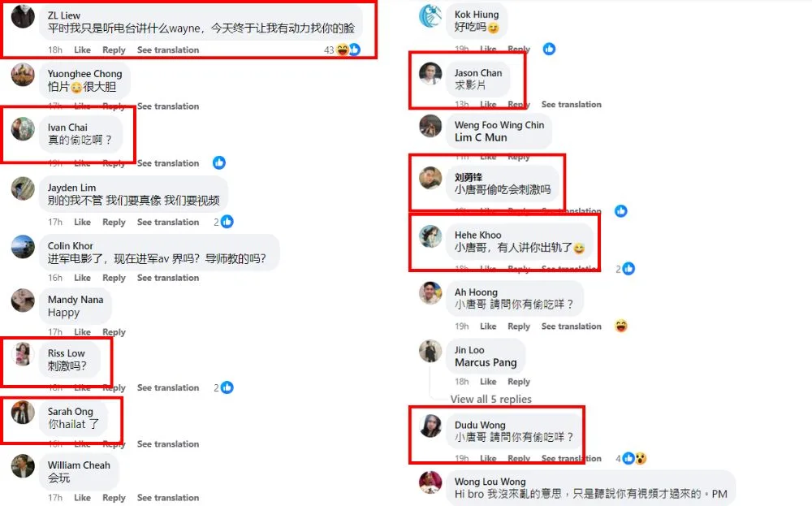Image resolution: width=812 pixels, height=506 pixels.
Task: Reply to Jin Loo's comment
Action: coord(518,382)
